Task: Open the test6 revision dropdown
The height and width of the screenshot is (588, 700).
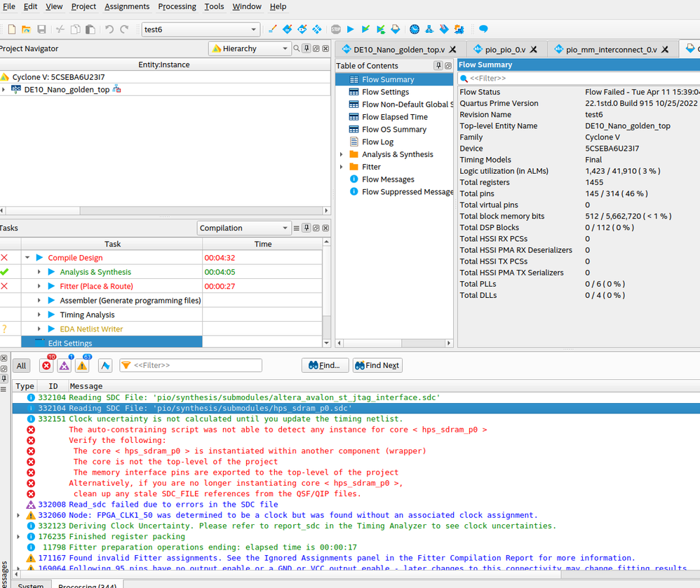Action: click(201, 29)
